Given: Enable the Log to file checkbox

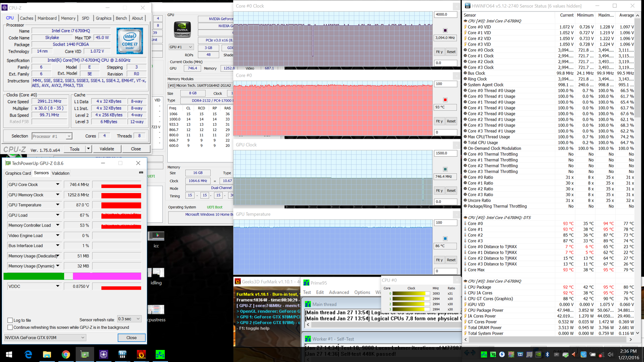Looking at the screenshot, I should click(10, 320).
